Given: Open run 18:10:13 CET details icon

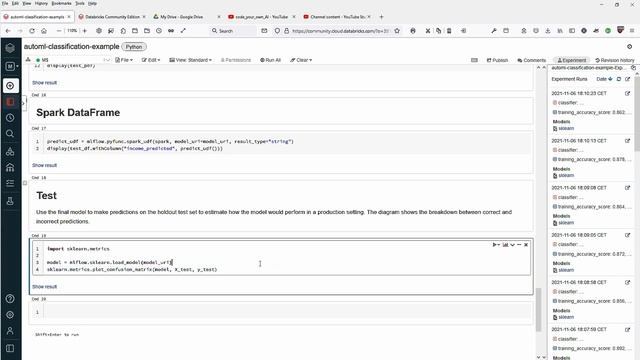Looking at the screenshot, I should click(627, 141).
